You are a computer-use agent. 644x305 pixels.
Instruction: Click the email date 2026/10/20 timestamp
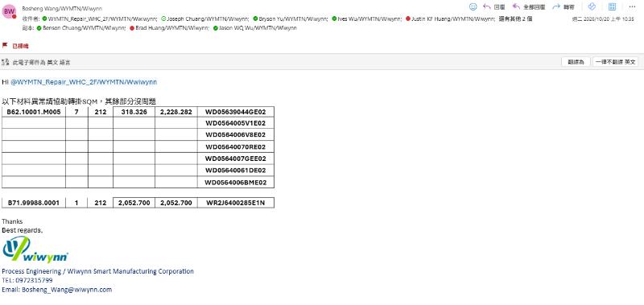[603, 19]
